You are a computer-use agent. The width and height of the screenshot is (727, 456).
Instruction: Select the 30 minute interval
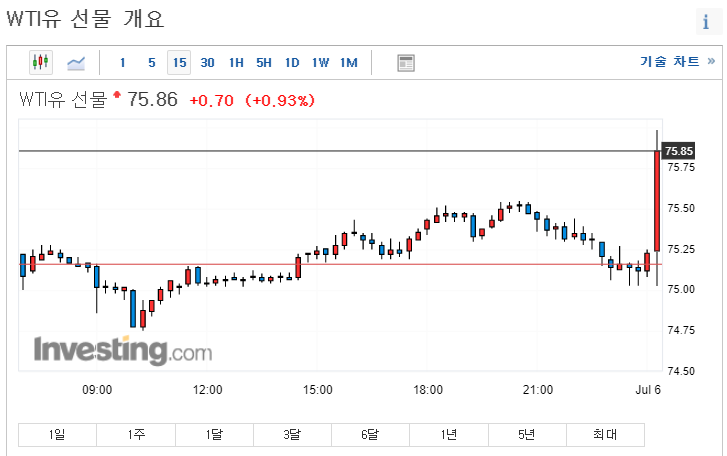(x=207, y=63)
